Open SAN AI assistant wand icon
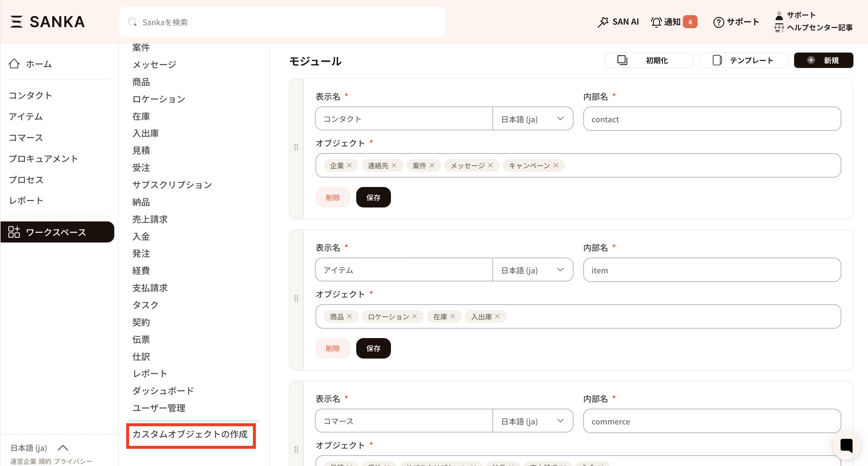 603,22
